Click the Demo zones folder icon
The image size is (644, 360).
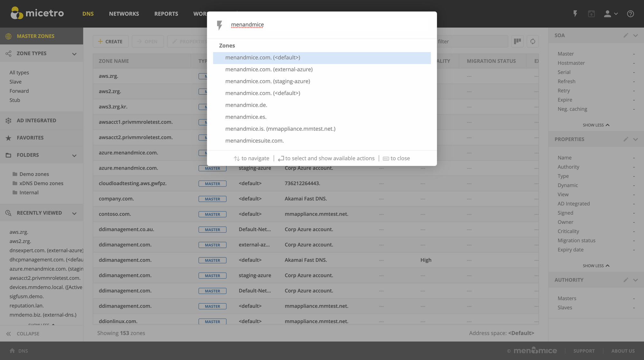[15, 174]
